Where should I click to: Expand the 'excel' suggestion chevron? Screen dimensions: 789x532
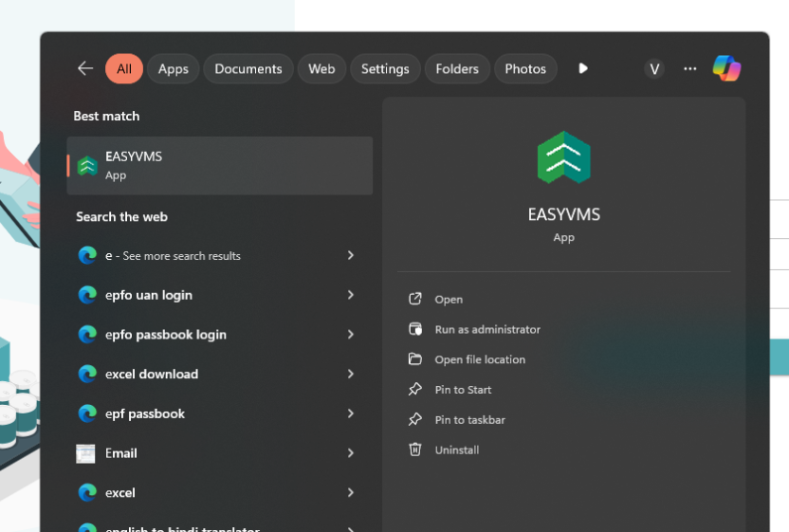click(x=351, y=492)
